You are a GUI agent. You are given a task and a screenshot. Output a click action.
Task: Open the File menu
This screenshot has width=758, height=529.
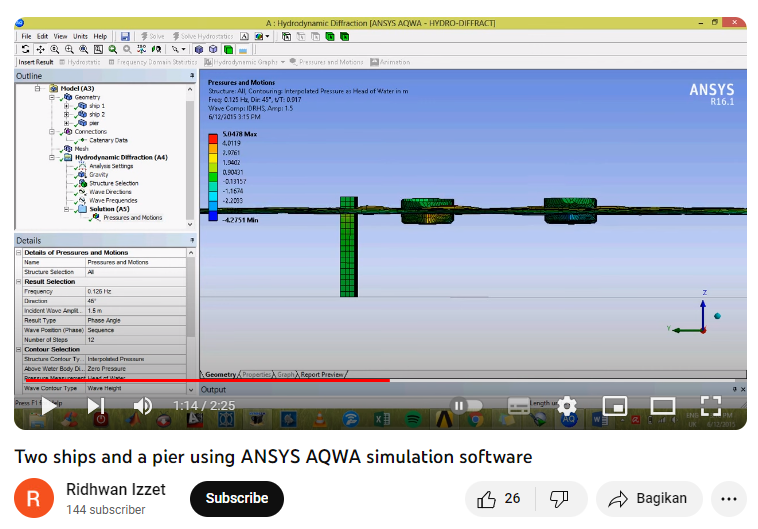pyautogui.click(x=26, y=36)
